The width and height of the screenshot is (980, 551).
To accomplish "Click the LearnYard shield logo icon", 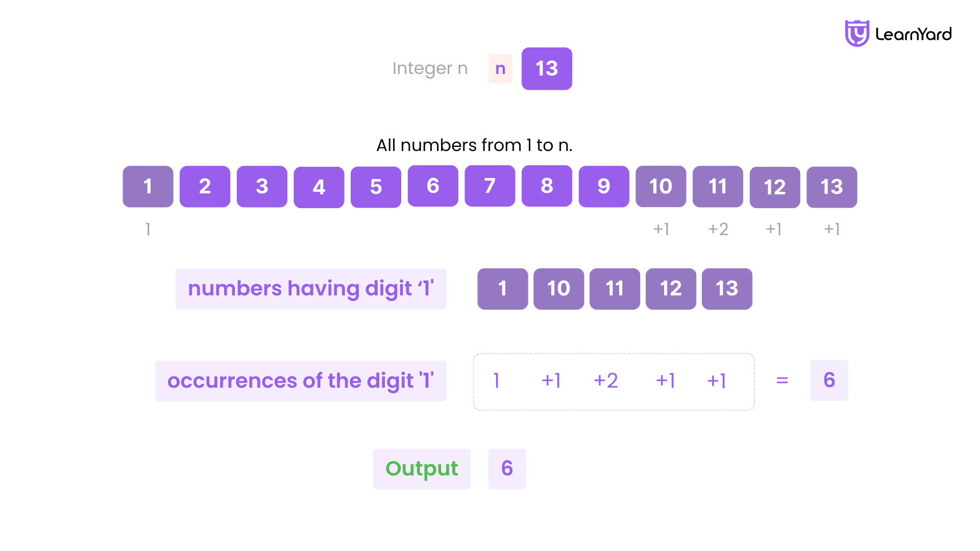I will (857, 34).
